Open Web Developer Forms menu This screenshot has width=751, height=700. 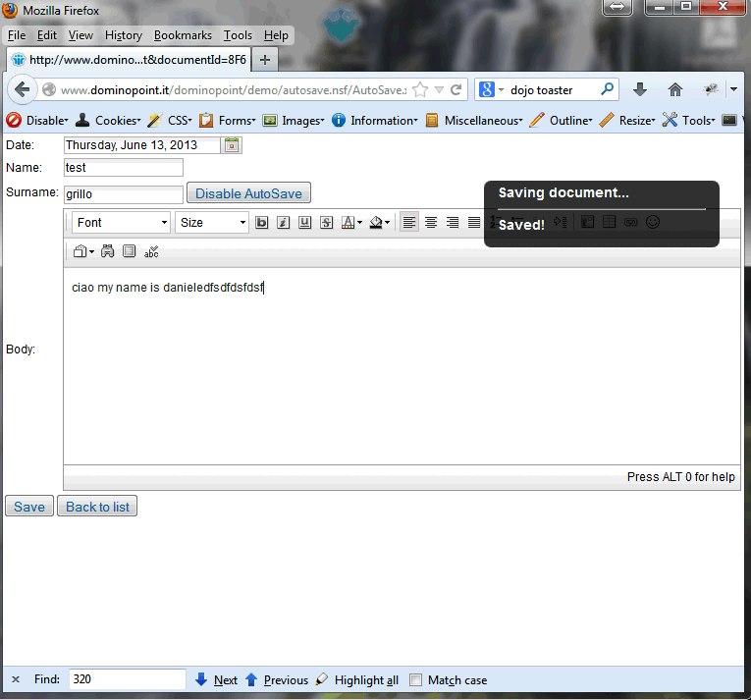click(227, 120)
